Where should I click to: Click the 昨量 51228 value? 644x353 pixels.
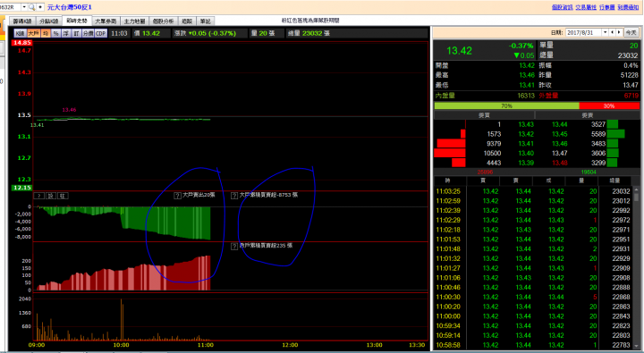(630, 75)
